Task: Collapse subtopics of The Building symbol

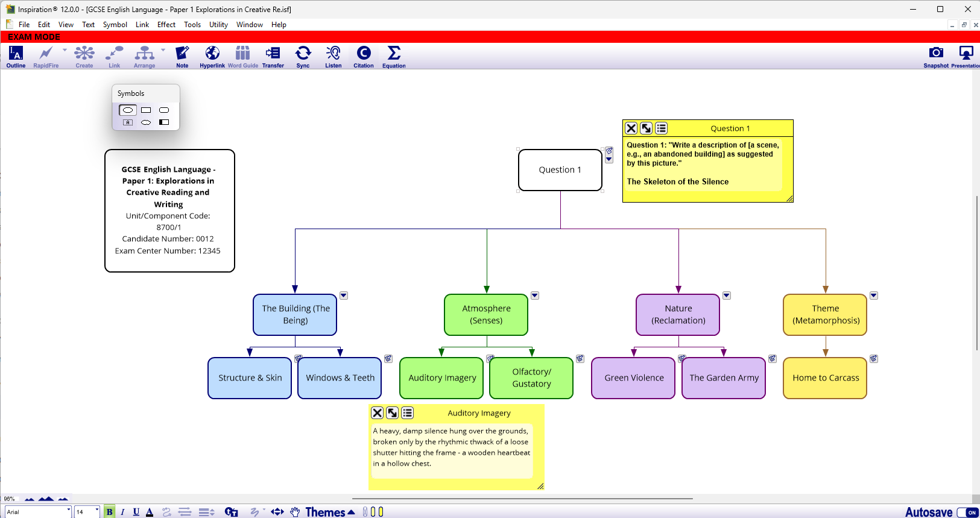Action: pos(344,295)
